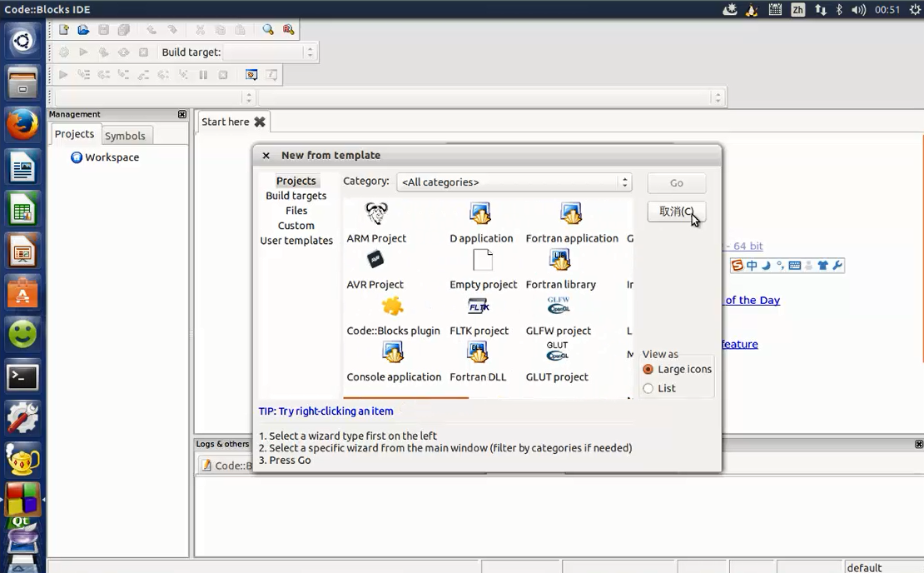
Task: Select Build targets wizard type
Action: click(x=296, y=196)
